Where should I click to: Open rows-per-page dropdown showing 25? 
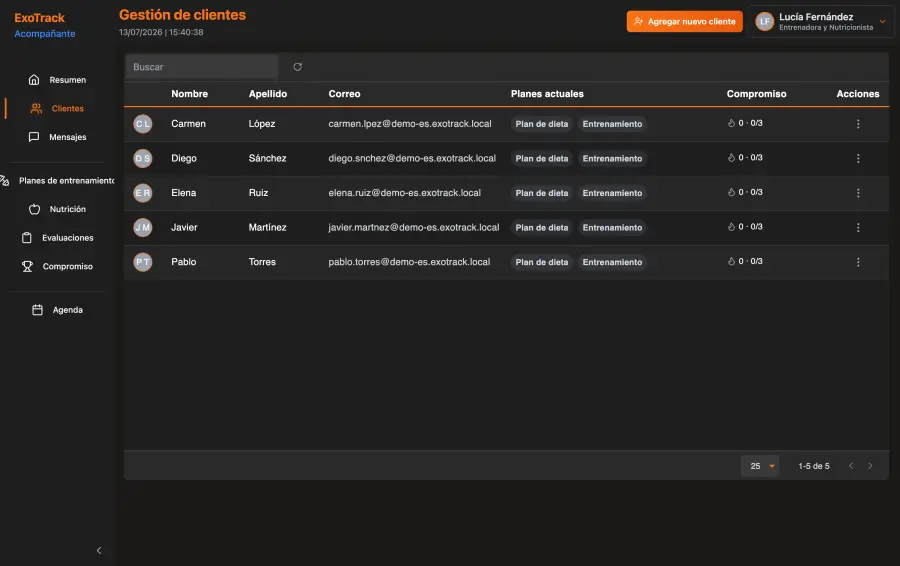click(x=760, y=466)
